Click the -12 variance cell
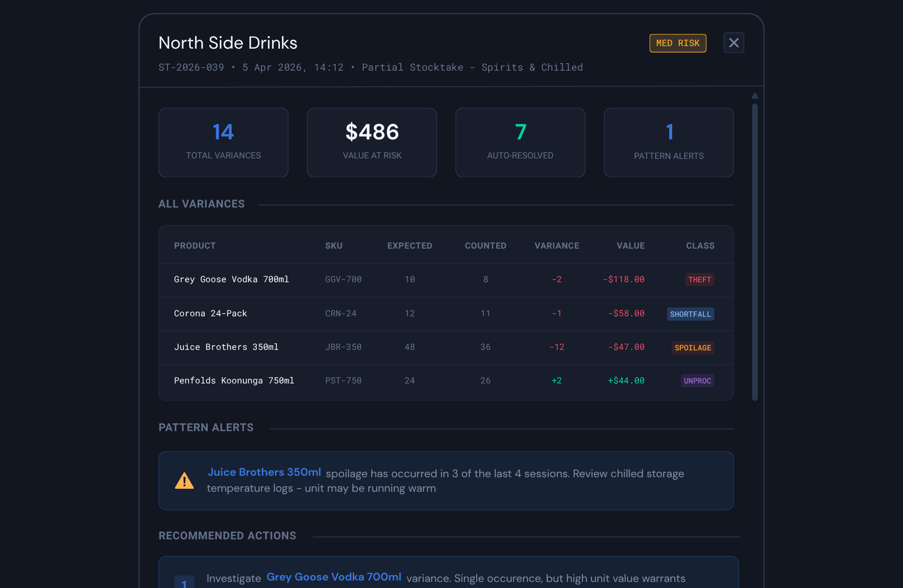Image resolution: width=903 pixels, height=588 pixels. pyautogui.click(x=557, y=347)
